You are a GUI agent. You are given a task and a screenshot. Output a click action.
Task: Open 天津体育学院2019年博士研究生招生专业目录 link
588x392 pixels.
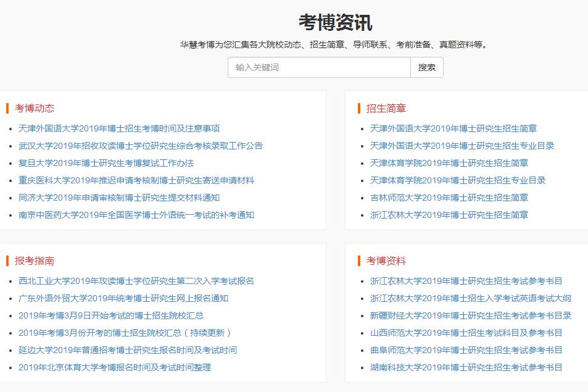(457, 180)
